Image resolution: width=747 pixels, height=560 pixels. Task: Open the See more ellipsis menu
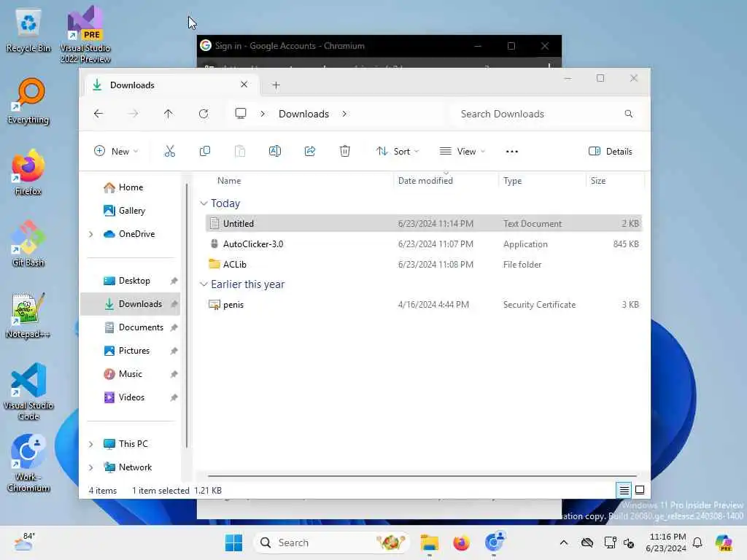coord(511,152)
